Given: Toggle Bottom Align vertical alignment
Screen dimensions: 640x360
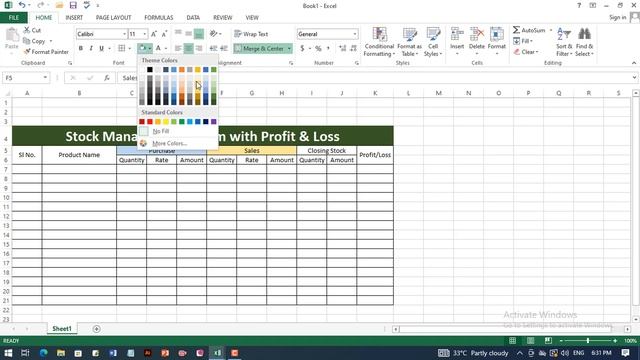Looking at the screenshot, I should [x=199, y=34].
